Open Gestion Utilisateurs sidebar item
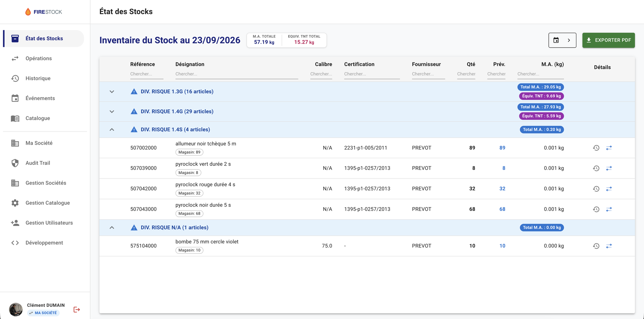 point(44,223)
